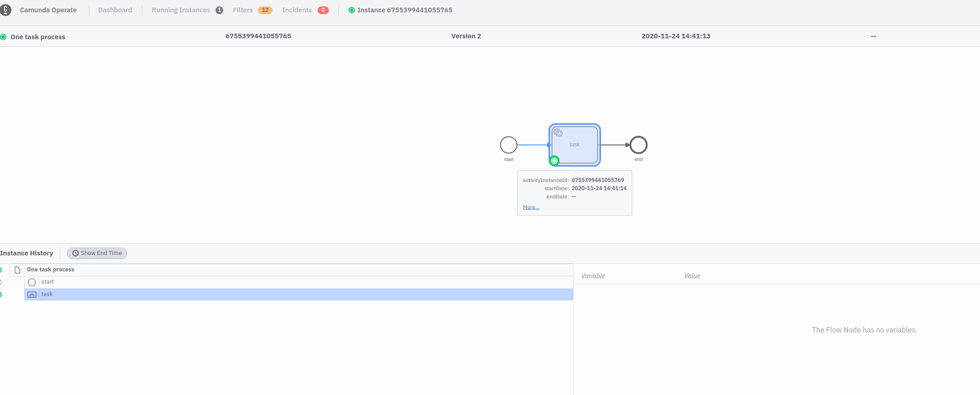Open the Filters view
The width and height of the screenshot is (980, 395).
pyautogui.click(x=243, y=10)
